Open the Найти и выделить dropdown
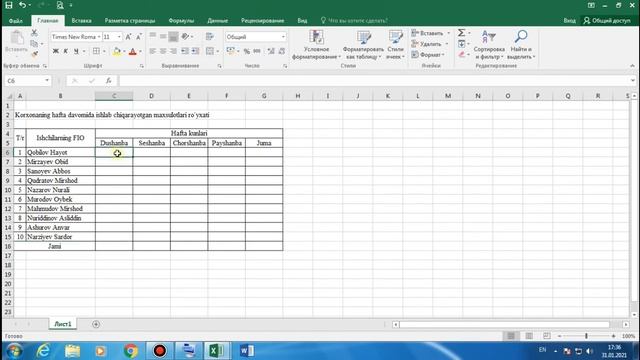The width and height of the screenshot is (640, 360). (x=521, y=45)
